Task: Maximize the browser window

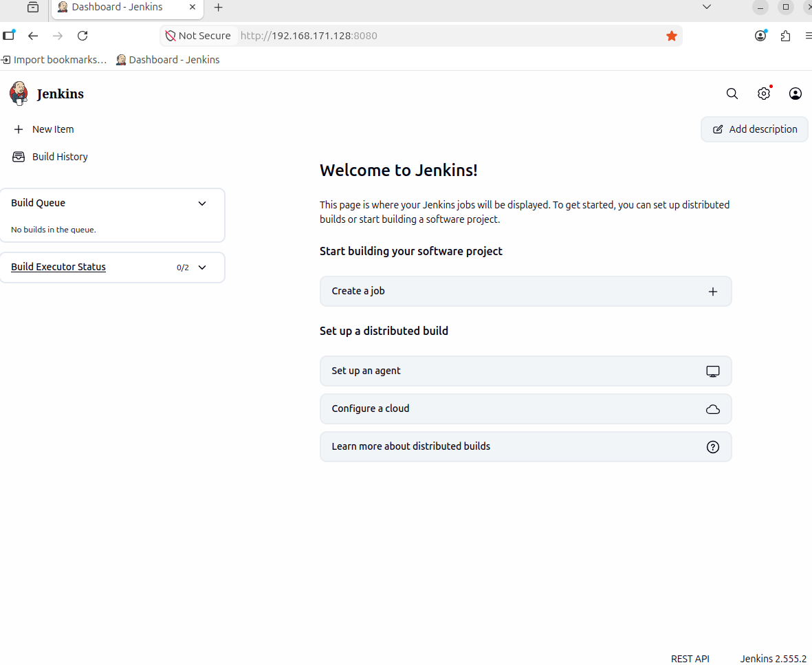Action: click(786, 8)
